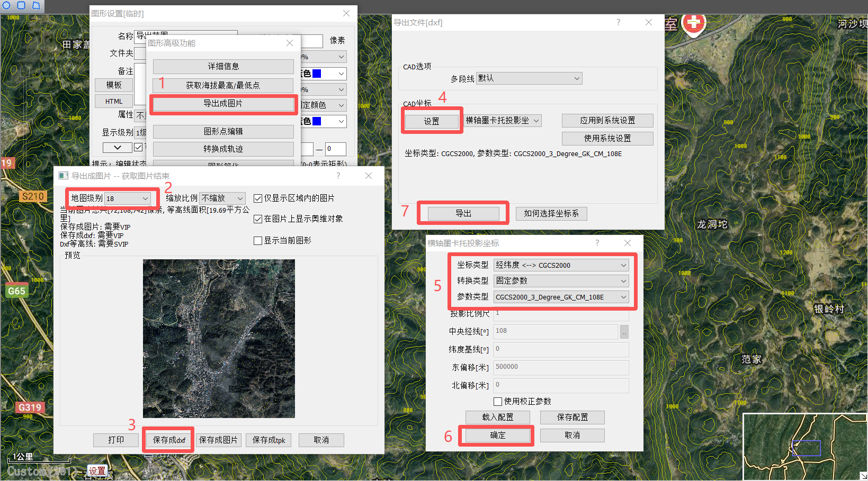Image resolution: width=868 pixels, height=481 pixels.
Task: Close the 图形高级功能 dialog
Action: point(290,43)
